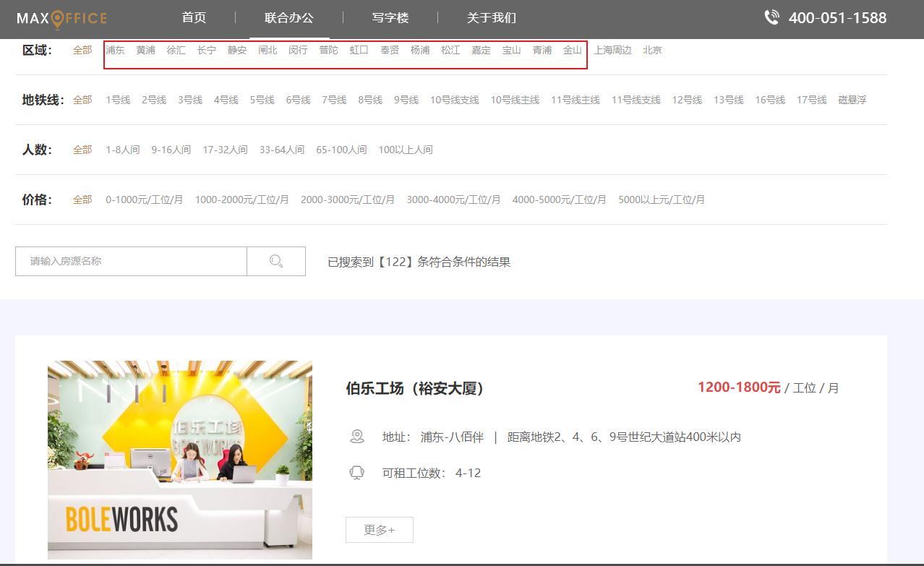Focus the 请输入房源名称 search field

coord(131,261)
